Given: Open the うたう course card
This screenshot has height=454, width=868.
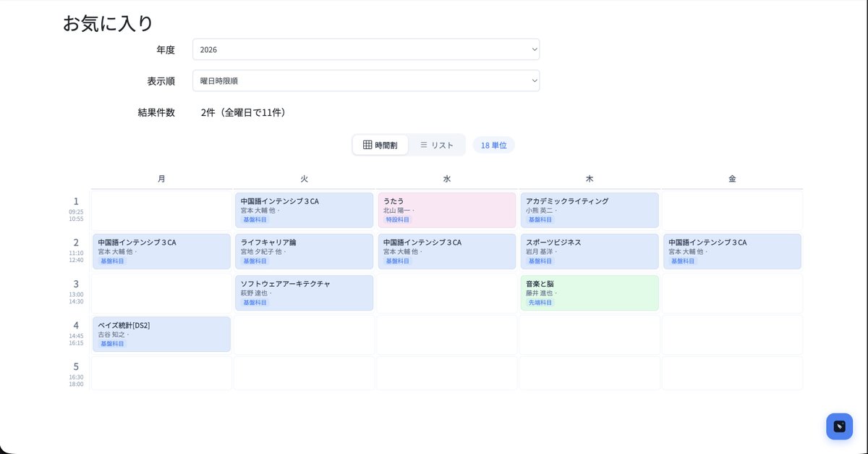Looking at the screenshot, I should tap(447, 210).
